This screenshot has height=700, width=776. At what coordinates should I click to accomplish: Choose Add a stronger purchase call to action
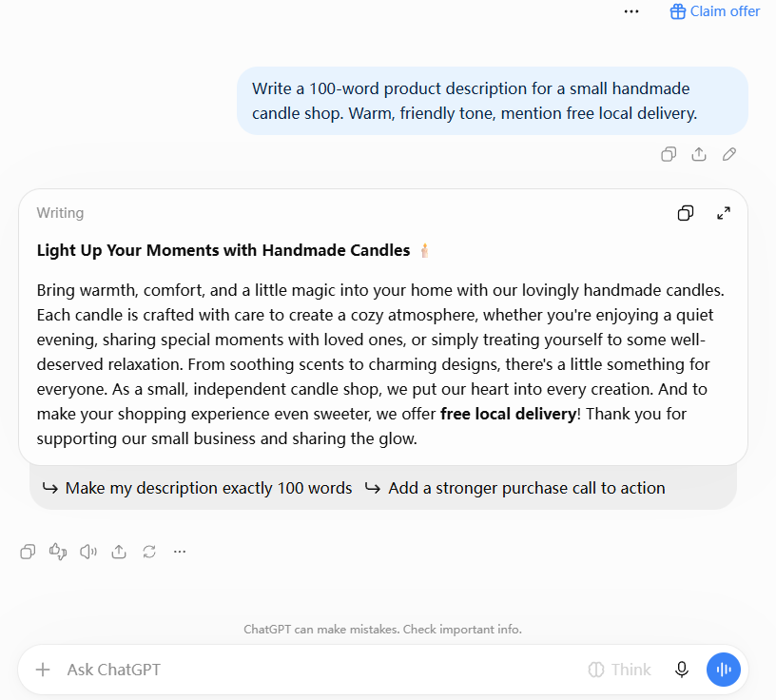point(514,488)
